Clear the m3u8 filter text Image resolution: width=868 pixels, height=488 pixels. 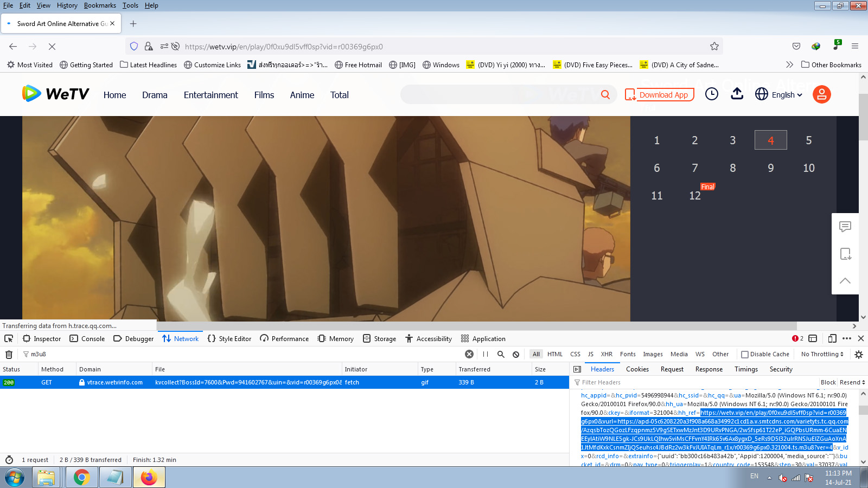[469, 354]
